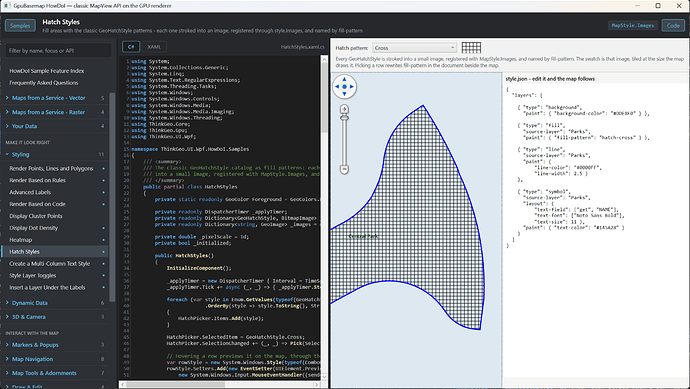Pan the map right with the east arrow
This screenshot has width=690, height=389.
[x=352, y=87]
